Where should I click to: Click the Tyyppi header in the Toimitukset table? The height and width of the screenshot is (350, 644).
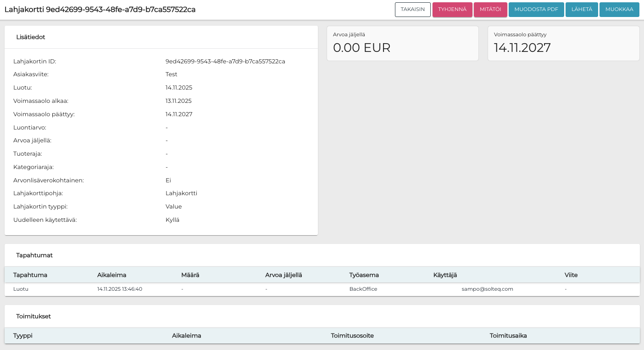(23, 336)
